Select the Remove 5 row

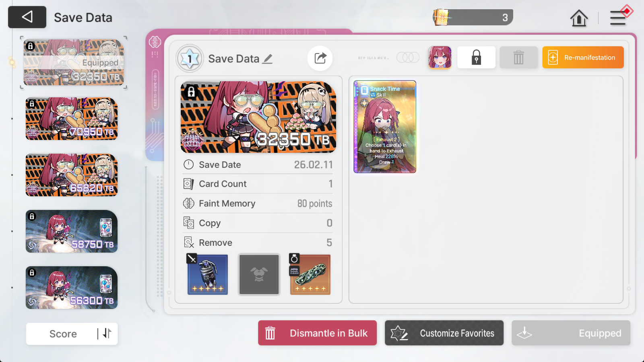point(258,243)
